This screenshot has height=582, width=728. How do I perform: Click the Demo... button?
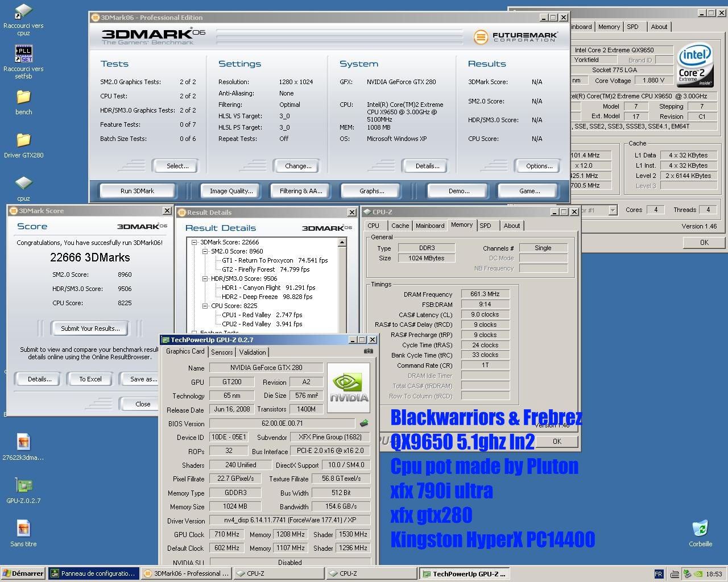coord(459,191)
